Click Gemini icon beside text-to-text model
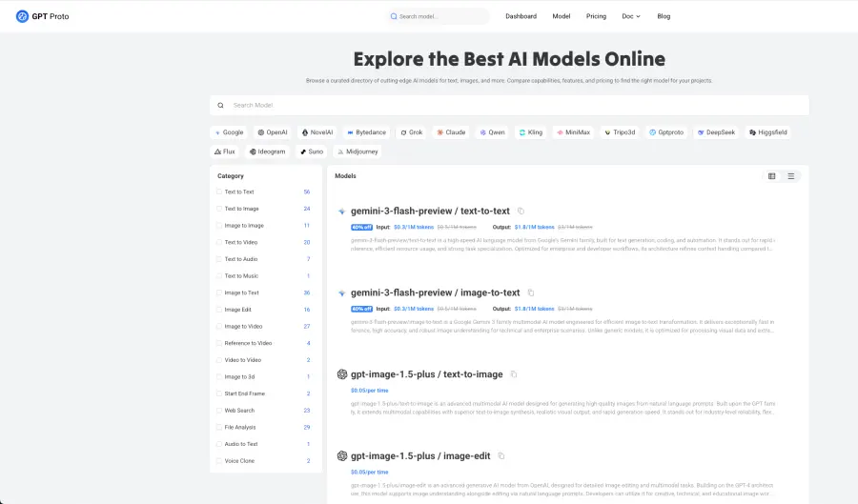This screenshot has height=504, width=858. [x=342, y=212]
